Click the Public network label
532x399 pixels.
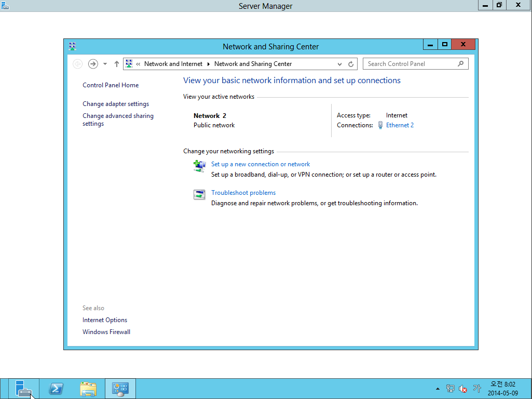(x=214, y=125)
